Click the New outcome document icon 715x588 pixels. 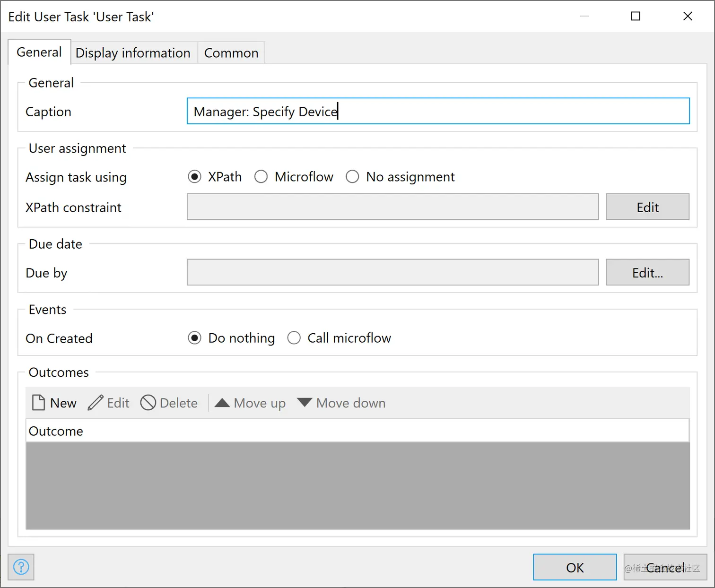coord(38,403)
